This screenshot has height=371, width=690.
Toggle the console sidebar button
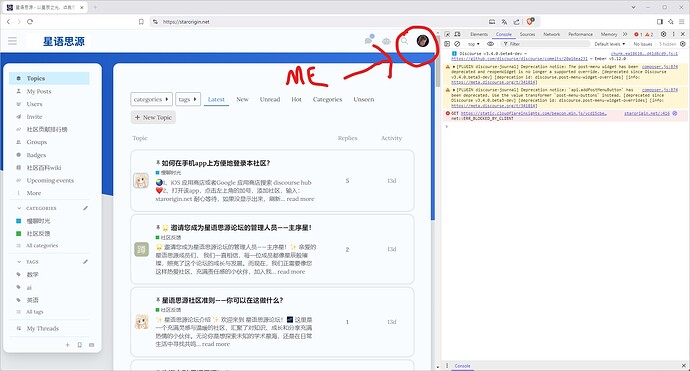447,44
